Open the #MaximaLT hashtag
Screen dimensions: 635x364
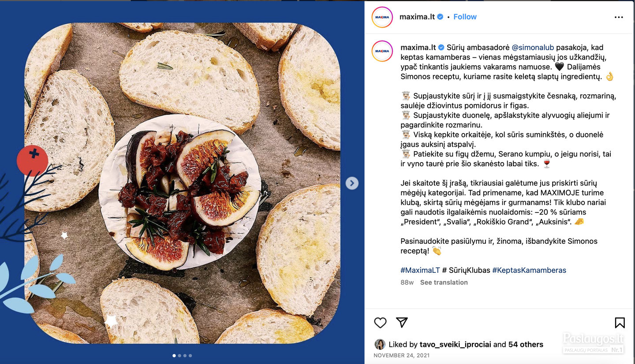click(420, 270)
